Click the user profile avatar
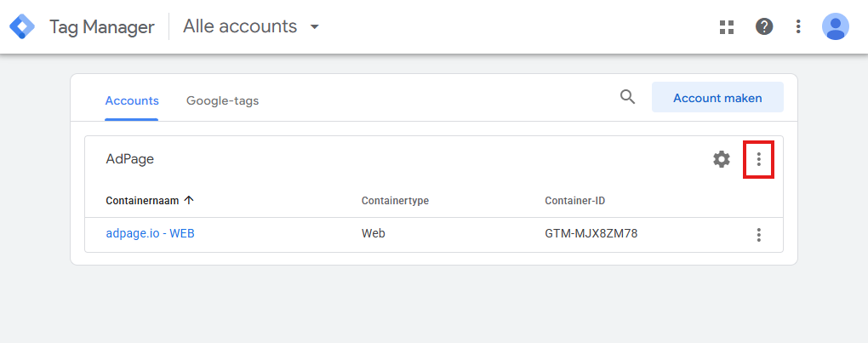 pyautogui.click(x=835, y=26)
